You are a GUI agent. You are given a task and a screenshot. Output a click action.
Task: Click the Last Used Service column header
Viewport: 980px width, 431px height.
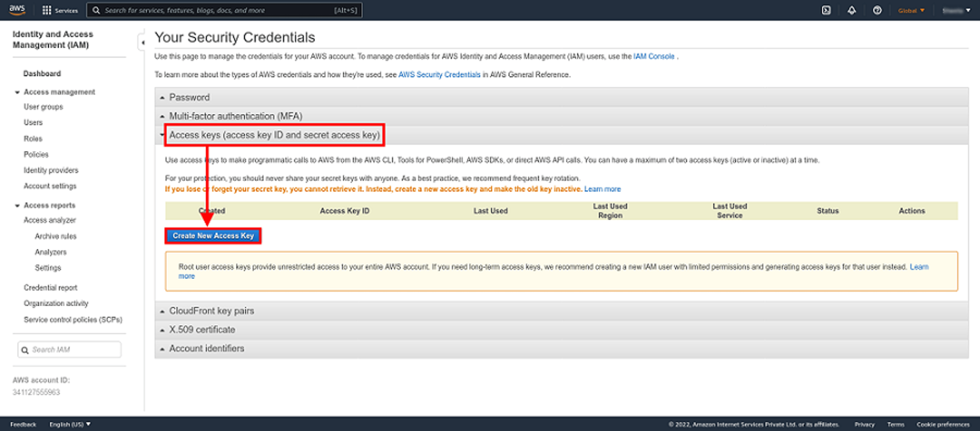coord(730,211)
